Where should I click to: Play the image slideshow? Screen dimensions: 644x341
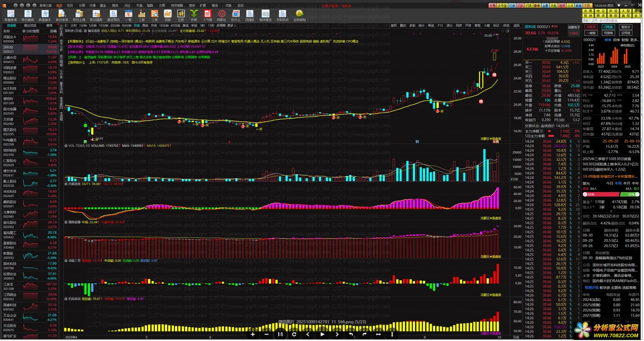(322, 334)
